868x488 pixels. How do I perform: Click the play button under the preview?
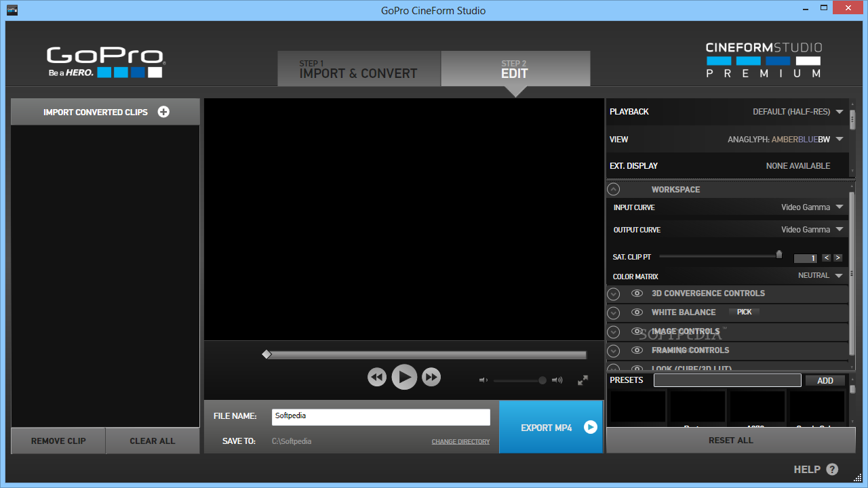(404, 377)
